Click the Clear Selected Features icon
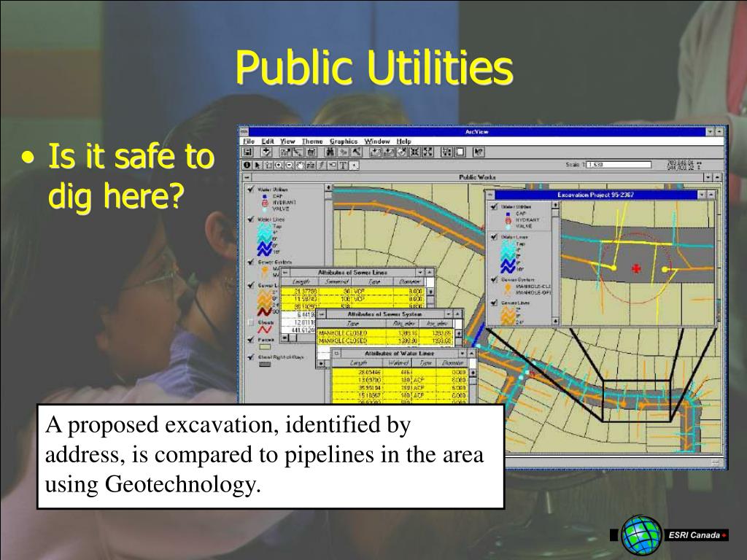The image size is (747, 560). (460, 152)
